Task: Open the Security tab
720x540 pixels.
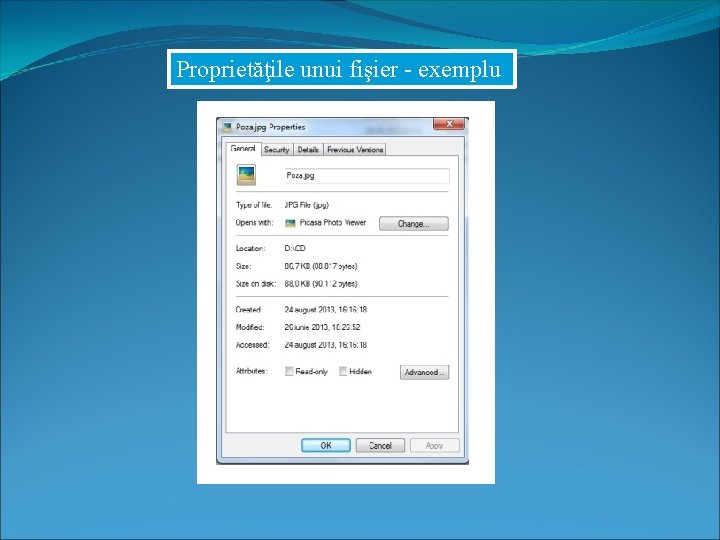Action: (276, 150)
